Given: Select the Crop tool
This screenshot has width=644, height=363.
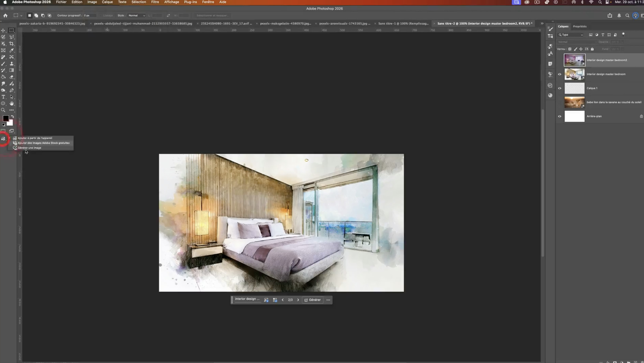Looking at the screenshot, I should [x=12, y=44].
